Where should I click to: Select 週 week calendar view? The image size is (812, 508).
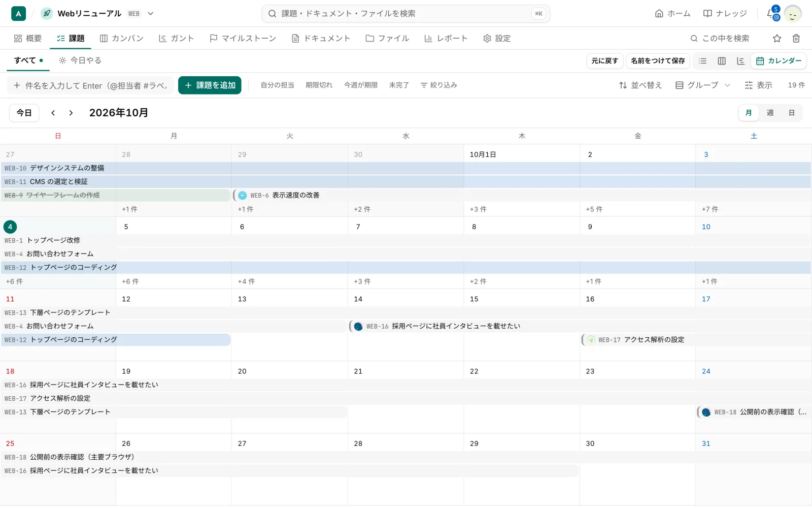(x=770, y=113)
